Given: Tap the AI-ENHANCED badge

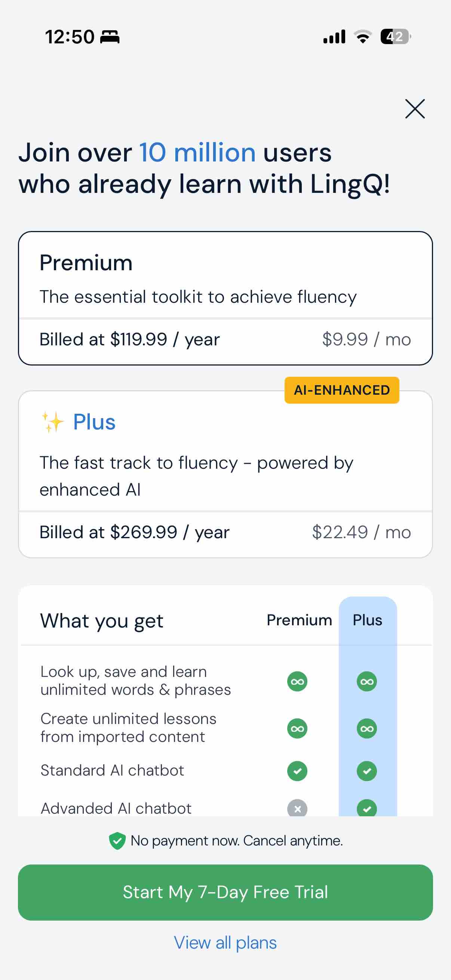Looking at the screenshot, I should pyautogui.click(x=342, y=390).
